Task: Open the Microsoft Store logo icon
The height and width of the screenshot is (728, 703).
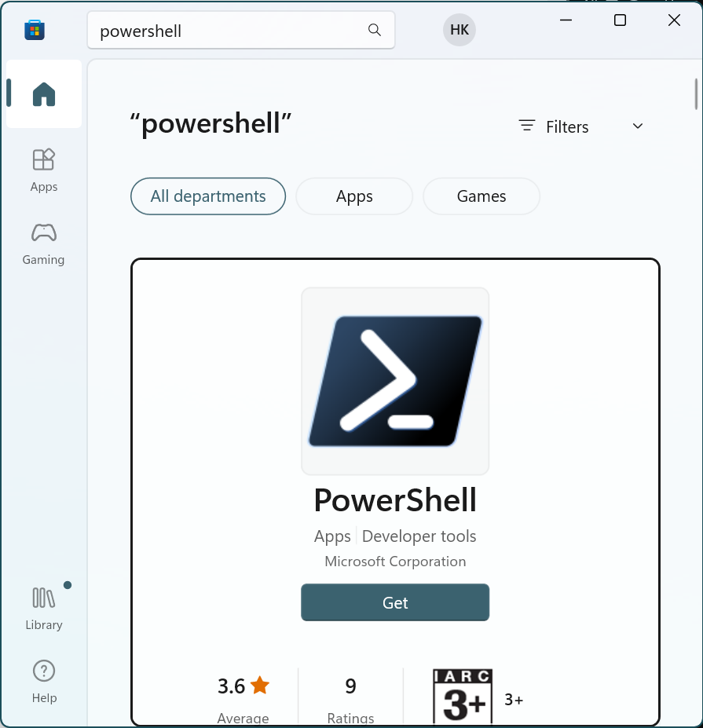Action: 35,30
